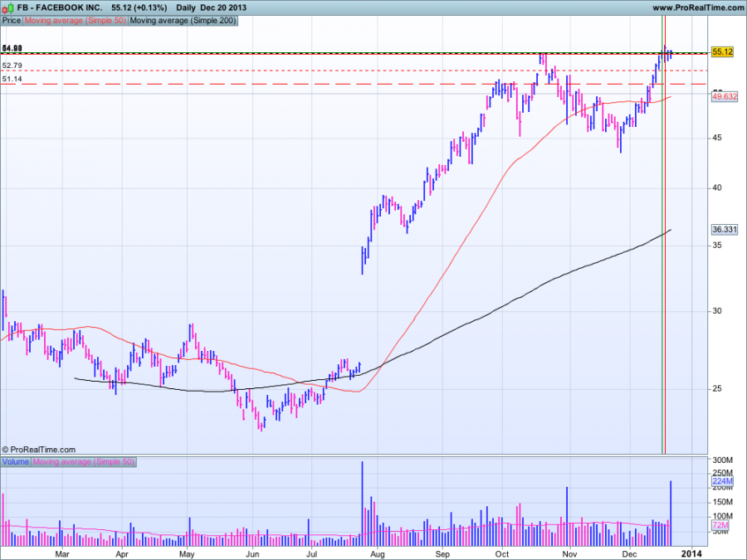Click the 150M volume axis value

click(x=722, y=502)
